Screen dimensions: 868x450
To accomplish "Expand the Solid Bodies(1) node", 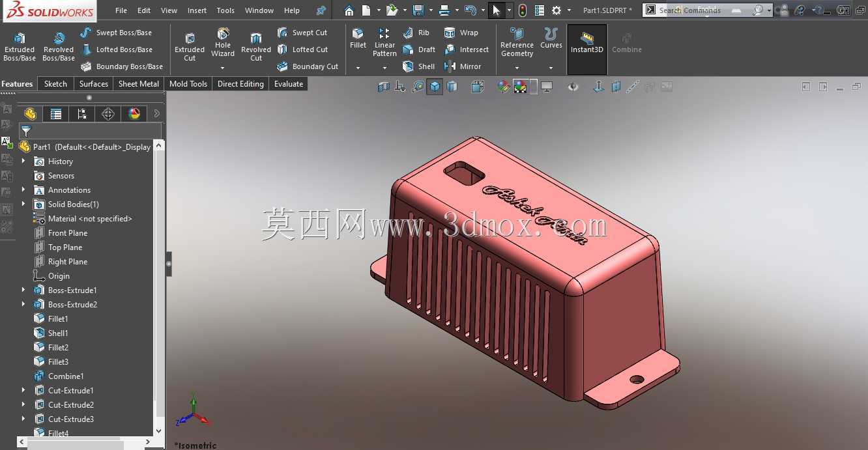I will pyautogui.click(x=23, y=204).
